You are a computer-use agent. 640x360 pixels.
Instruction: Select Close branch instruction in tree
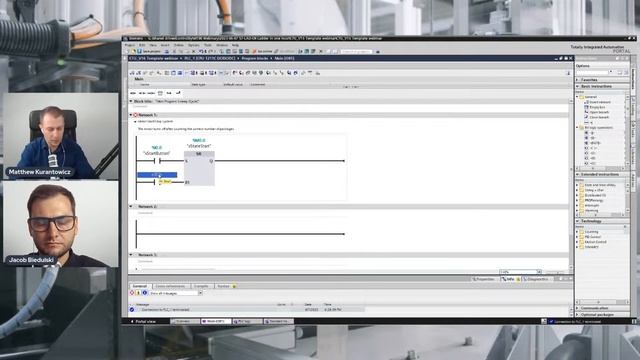point(598,117)
